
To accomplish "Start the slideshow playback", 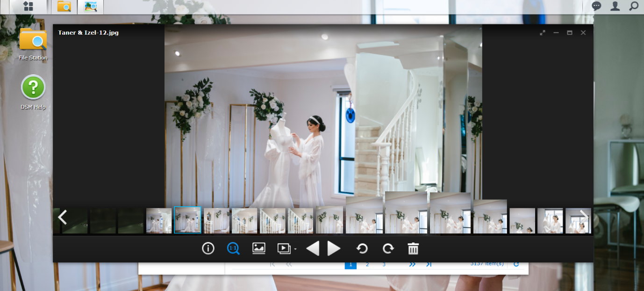I will pyautogui.click(x=284, y=248).
